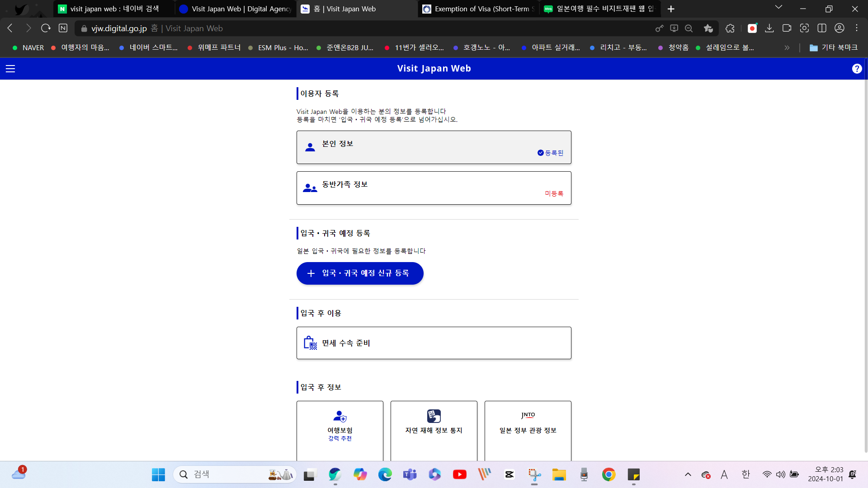Click the taskbar 검색 search box
The image size is (868, 488).
point(235,474)
